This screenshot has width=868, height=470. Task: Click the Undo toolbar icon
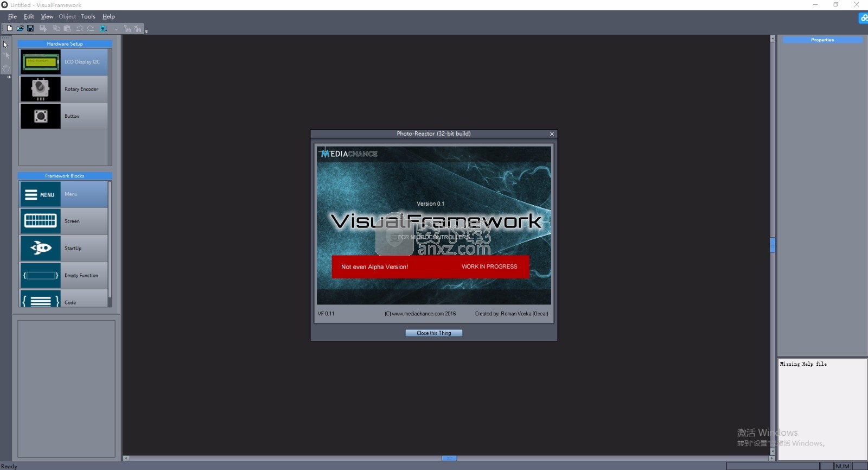(80, 28)
